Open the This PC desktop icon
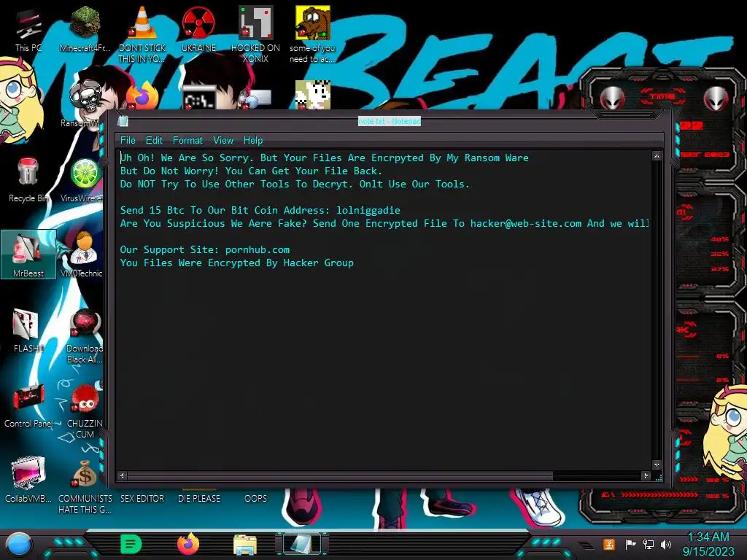This screenshot has width=747, height=560. tap(28, 31)
